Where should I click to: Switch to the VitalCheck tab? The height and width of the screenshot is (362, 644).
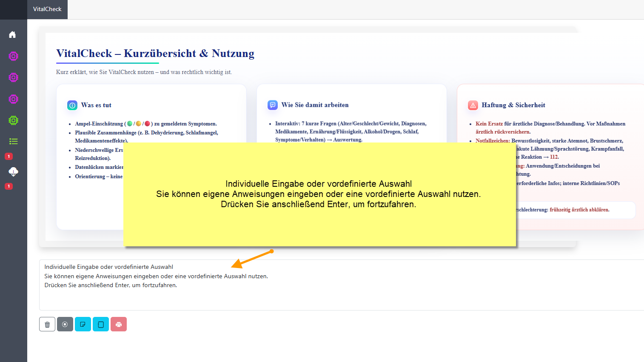point(47,9)
